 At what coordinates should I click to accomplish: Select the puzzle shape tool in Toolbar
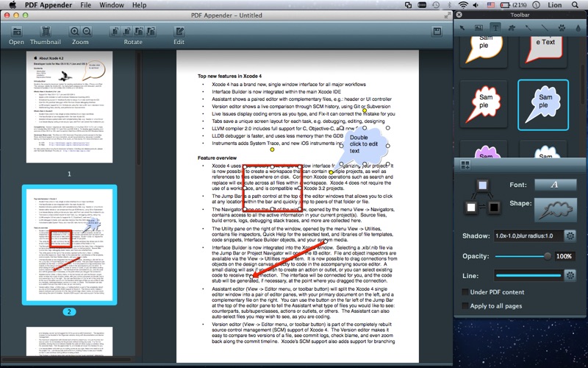[512, 28]
